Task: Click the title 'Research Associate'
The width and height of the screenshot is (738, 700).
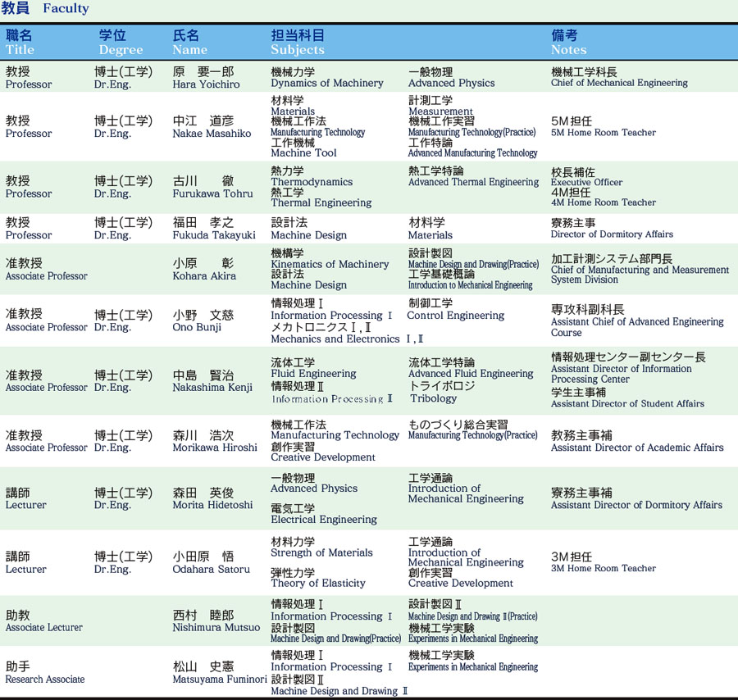Action: 45,679
